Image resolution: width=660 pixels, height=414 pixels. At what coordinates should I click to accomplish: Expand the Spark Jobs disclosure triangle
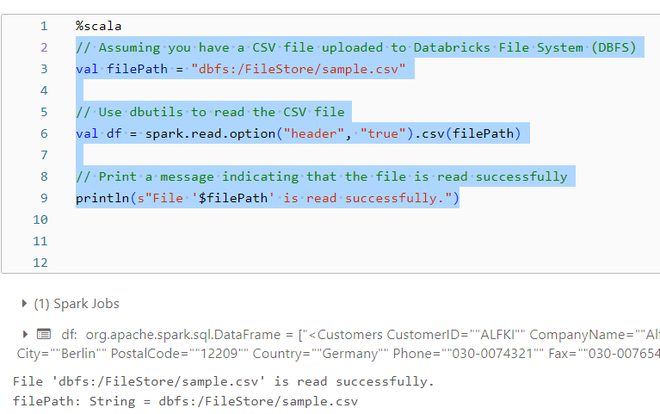coord(25,303)
